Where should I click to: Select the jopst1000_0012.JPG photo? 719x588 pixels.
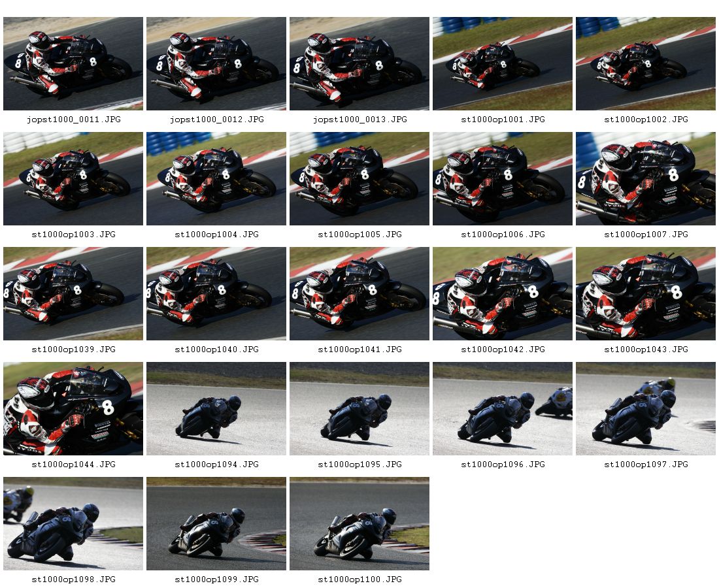click(x=216, y=64)
